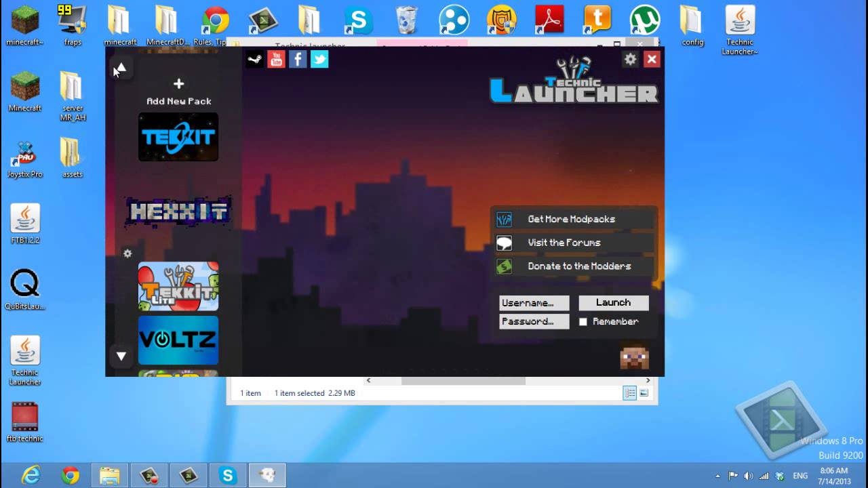Open the Facebook link icon in launcher
The image size is (868, 488).
[298, 60]
